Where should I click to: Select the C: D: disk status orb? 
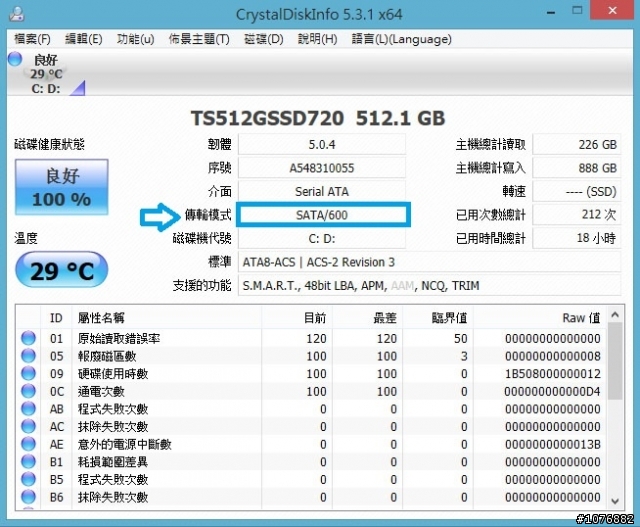coord(15,59)
